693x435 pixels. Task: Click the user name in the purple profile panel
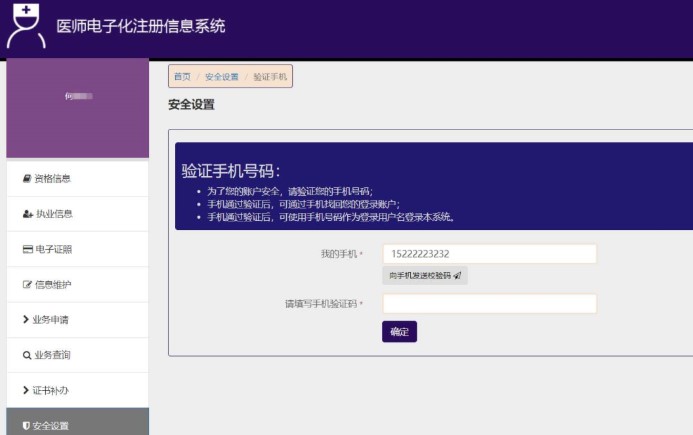(78, 97)
